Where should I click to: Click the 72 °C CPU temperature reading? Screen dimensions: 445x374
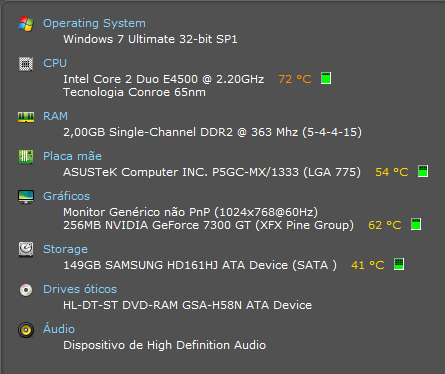(295, 79)
